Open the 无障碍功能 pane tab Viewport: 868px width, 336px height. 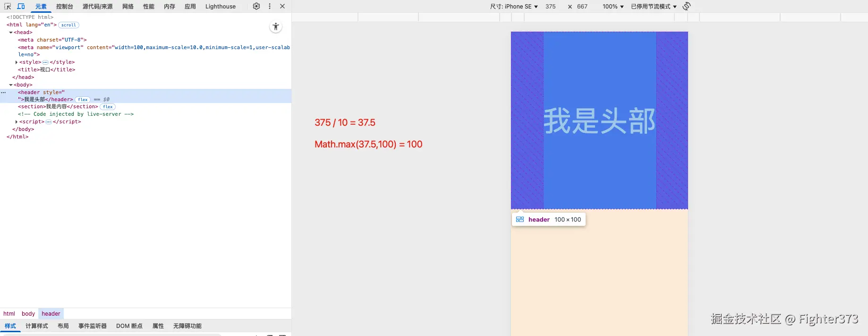[x=187, y=326]
